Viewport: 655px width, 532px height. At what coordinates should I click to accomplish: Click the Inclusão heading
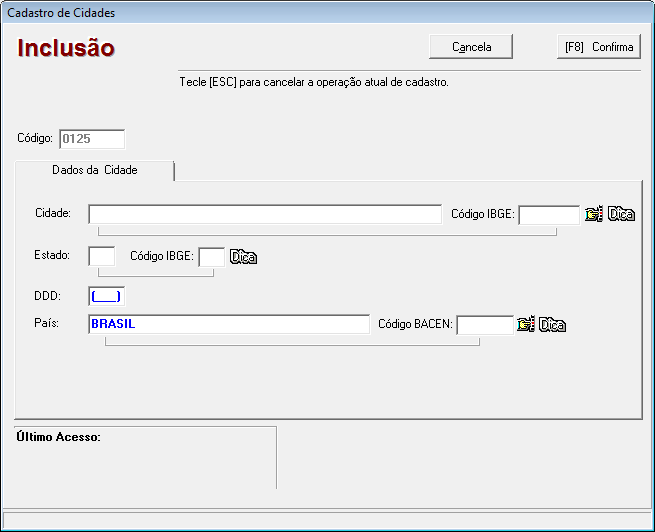(x=66, y=48)
